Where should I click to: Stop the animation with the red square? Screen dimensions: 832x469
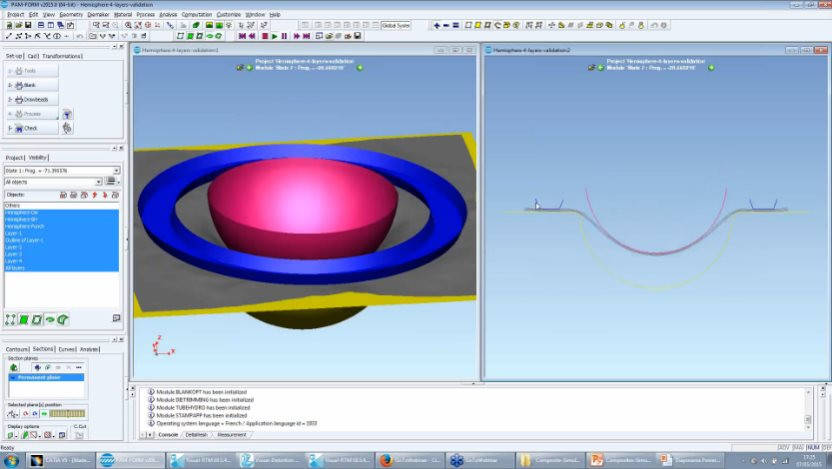(x=265, y=36)
